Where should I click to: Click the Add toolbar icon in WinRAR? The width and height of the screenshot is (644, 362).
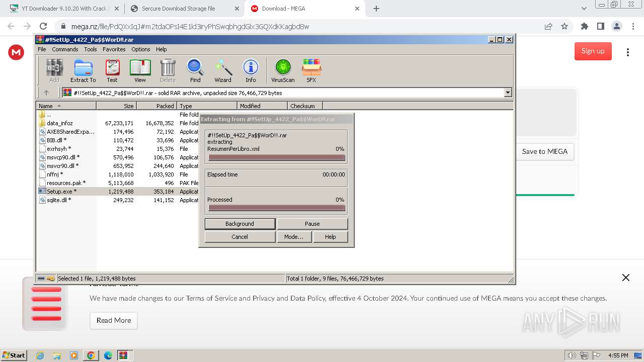pyautogui.click(x=54, y=70)
